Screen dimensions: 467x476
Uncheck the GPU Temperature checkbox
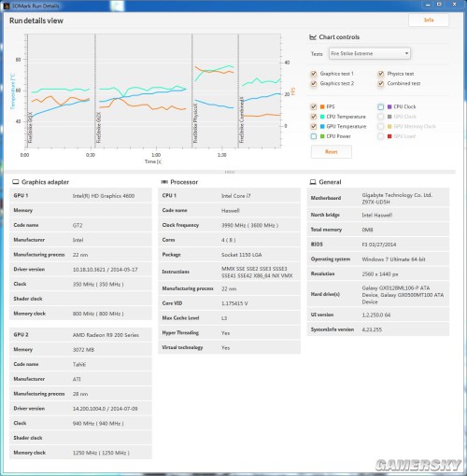coord(314,126)
